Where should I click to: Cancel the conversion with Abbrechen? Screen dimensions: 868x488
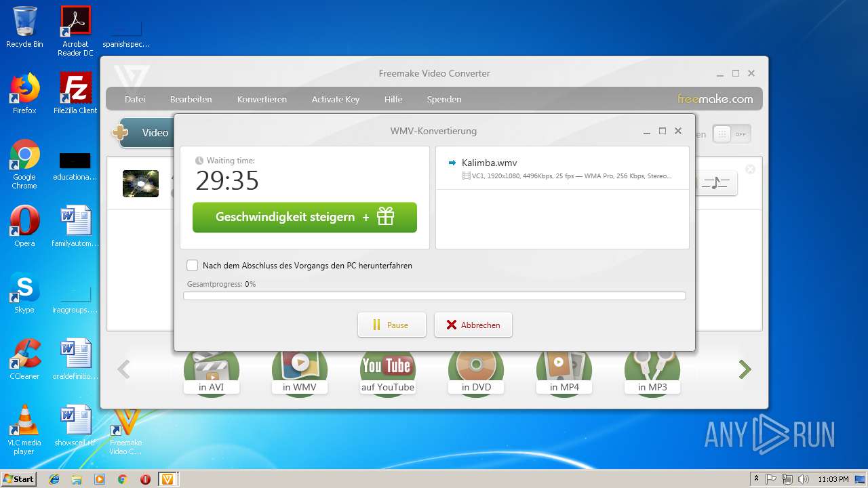coord(473,325)
